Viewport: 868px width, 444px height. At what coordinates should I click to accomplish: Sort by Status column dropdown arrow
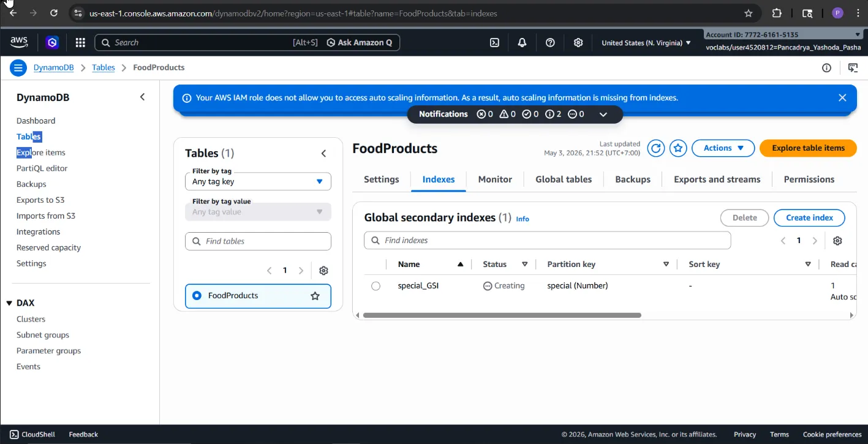(x=525, y=265)
